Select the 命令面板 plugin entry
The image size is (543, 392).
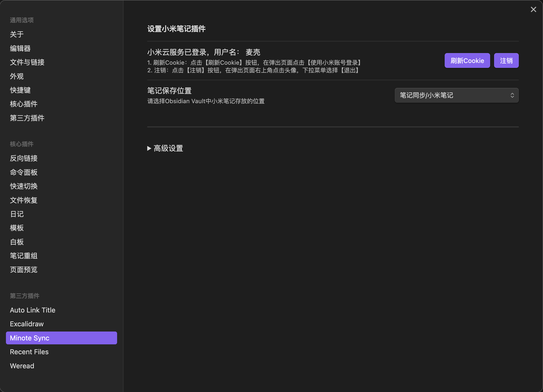[x=24, y=172]
